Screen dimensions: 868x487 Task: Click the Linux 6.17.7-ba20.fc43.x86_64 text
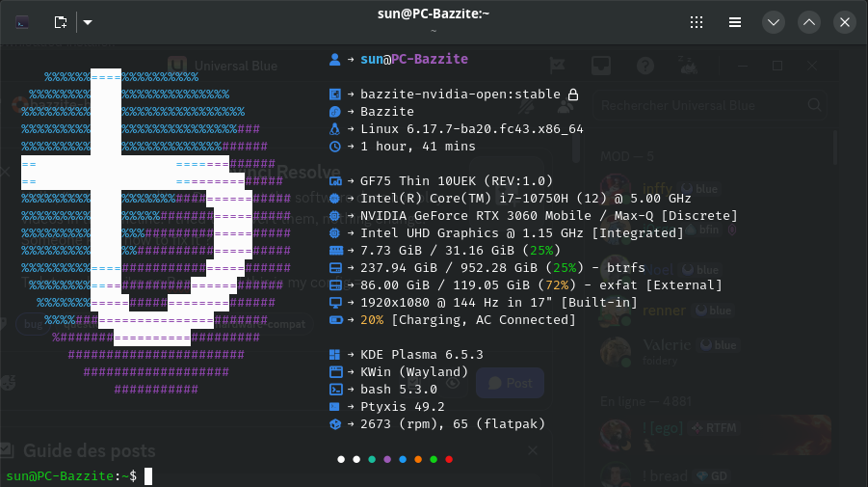pyautogui.click(x=472, y=129)
